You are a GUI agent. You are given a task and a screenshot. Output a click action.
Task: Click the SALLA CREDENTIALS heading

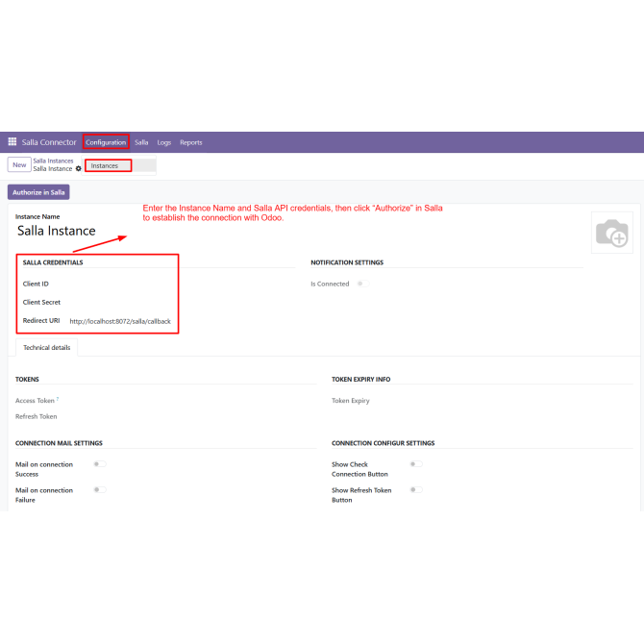(53, 262)
